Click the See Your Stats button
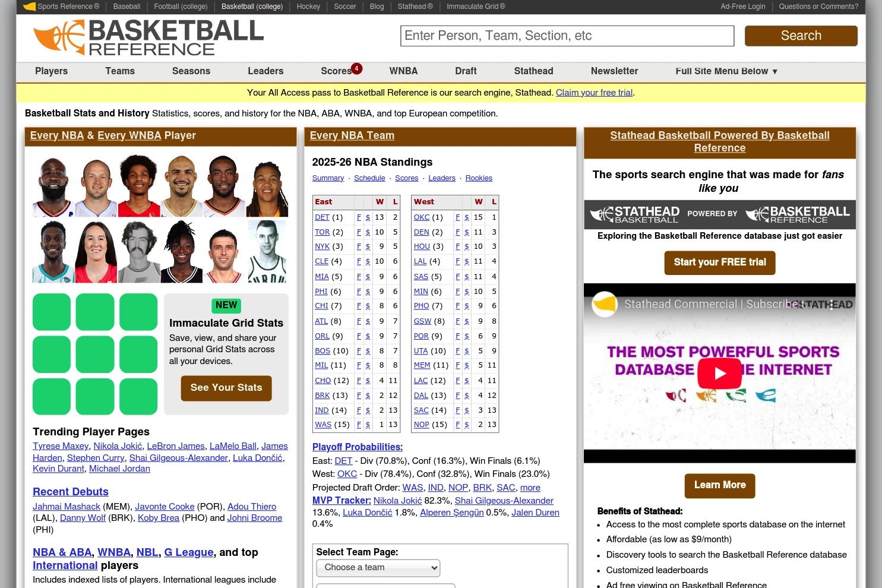The height and width of the screenshot is (588, 882). point(226,388)
